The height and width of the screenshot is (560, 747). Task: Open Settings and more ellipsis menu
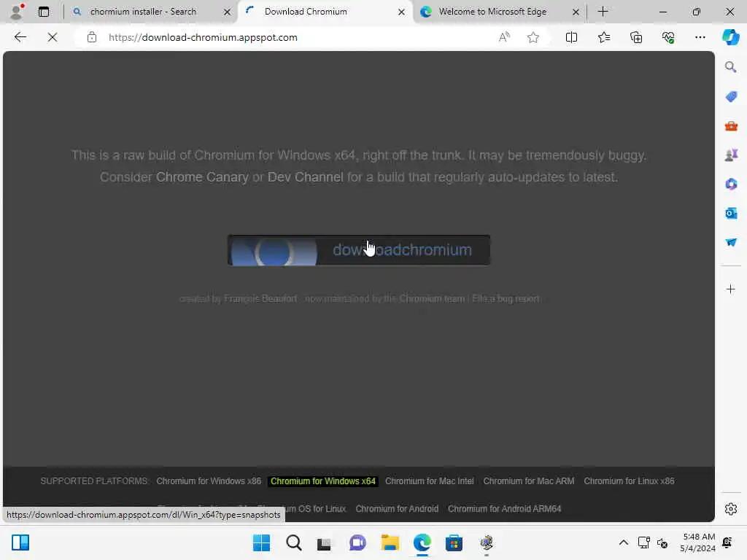[700, 37]
